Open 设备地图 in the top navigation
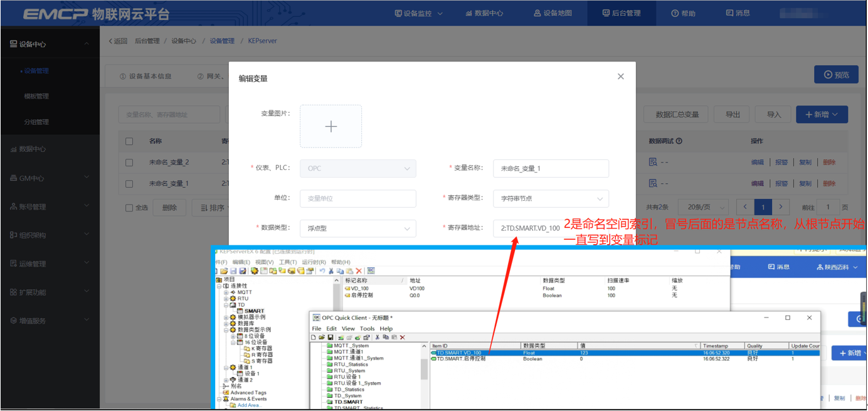This screenshot has width=868, height=411. (553, 13)
